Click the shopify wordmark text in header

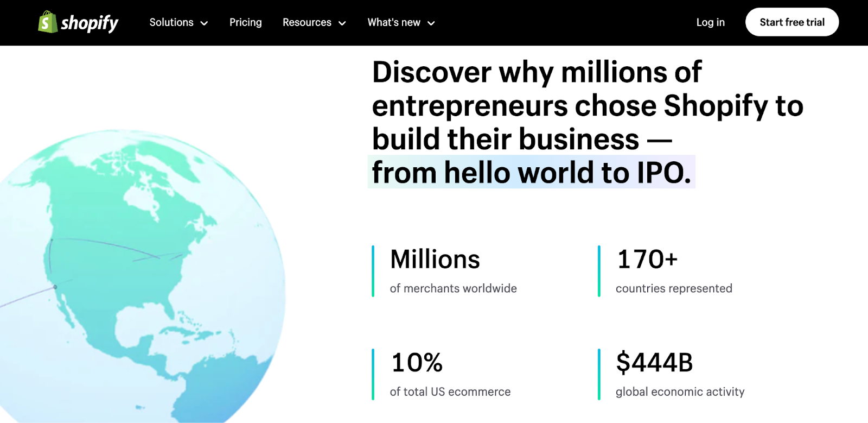click(90, 23)
